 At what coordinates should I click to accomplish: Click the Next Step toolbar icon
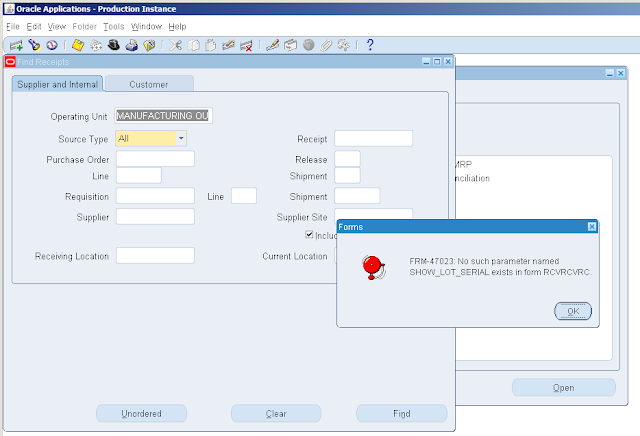coord(96,45)
